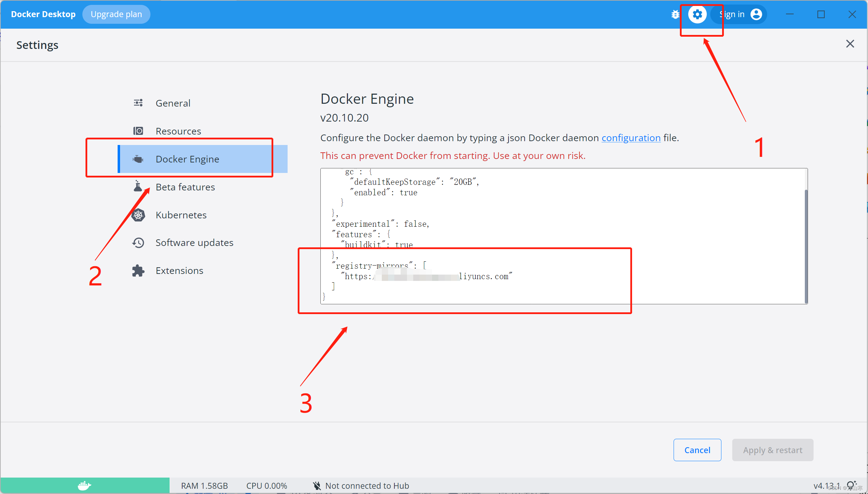
Task: Close the Settings panel with X
Action: [850, 44]
